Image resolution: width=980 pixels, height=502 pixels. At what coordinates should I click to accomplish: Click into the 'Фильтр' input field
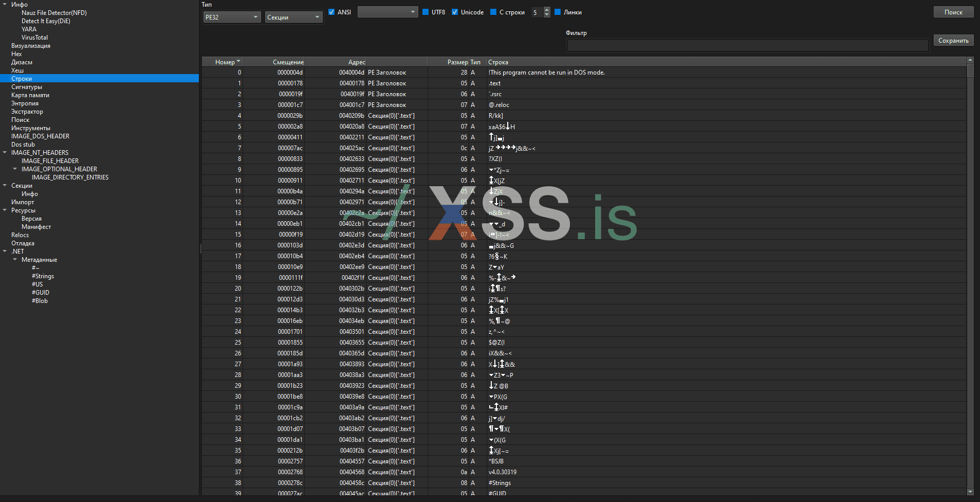coord(748,46)
